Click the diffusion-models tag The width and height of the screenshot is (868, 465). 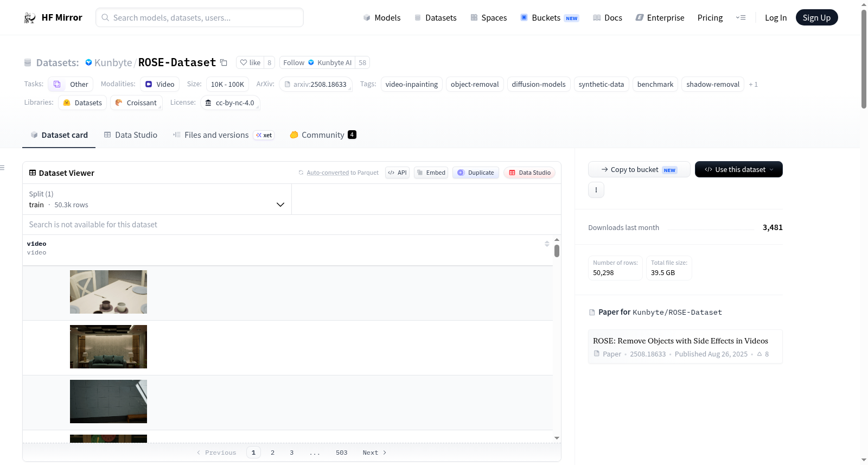(539, 84)
